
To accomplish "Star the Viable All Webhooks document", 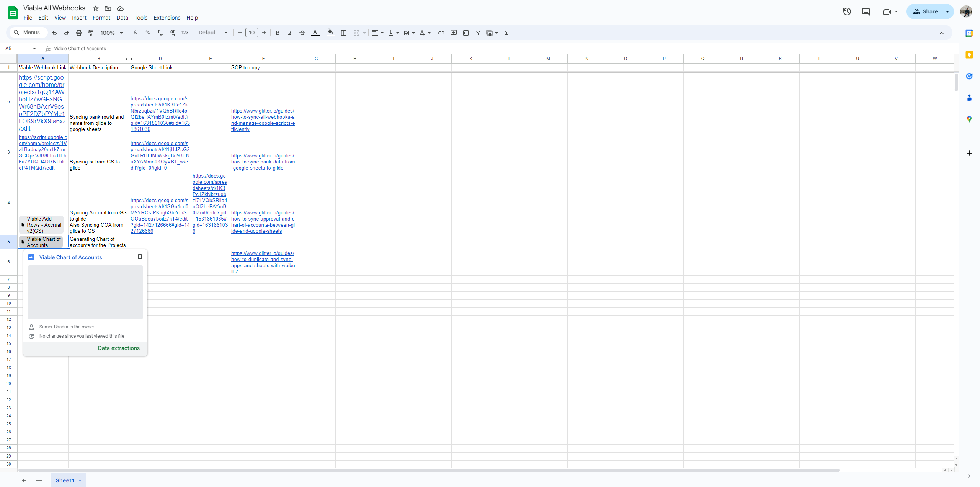I will coord(96,8).
